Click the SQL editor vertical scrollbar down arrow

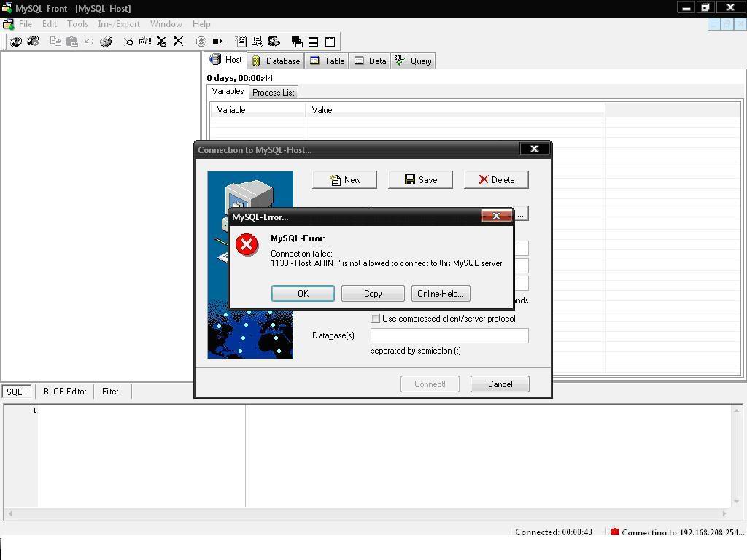pyautogui.click(x=737, y=502)
